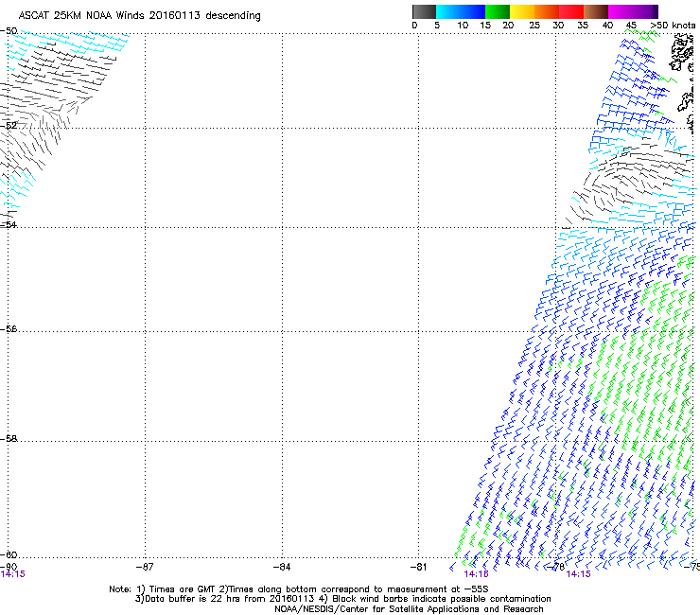This screenshot has width=700, height=615.
Task: Click the '>50 knots' legend label
Action: pyautogui.click(x=673, y=26)
